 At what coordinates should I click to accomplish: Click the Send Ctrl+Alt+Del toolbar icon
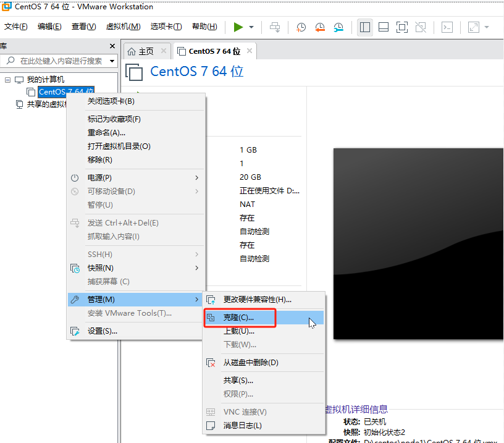(275, 27)
